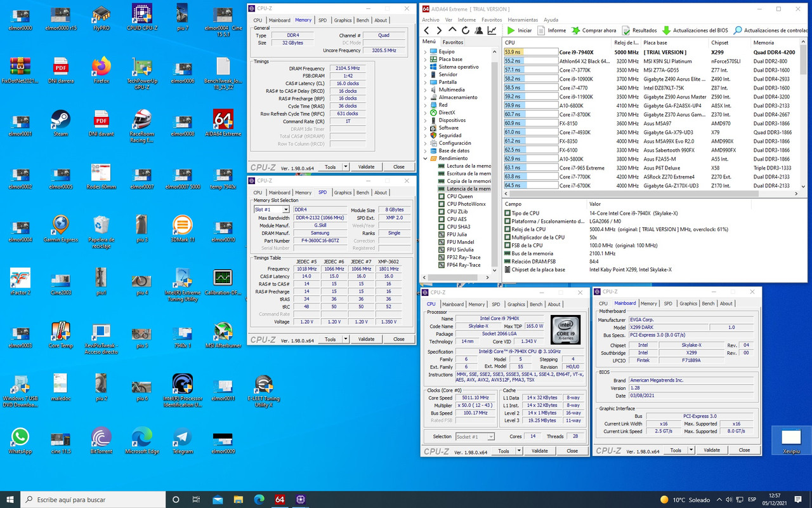Viewport: 812px width, 508px height.
Task: Select 3DMark 11 desktop icon
Action: coord(182,229)
